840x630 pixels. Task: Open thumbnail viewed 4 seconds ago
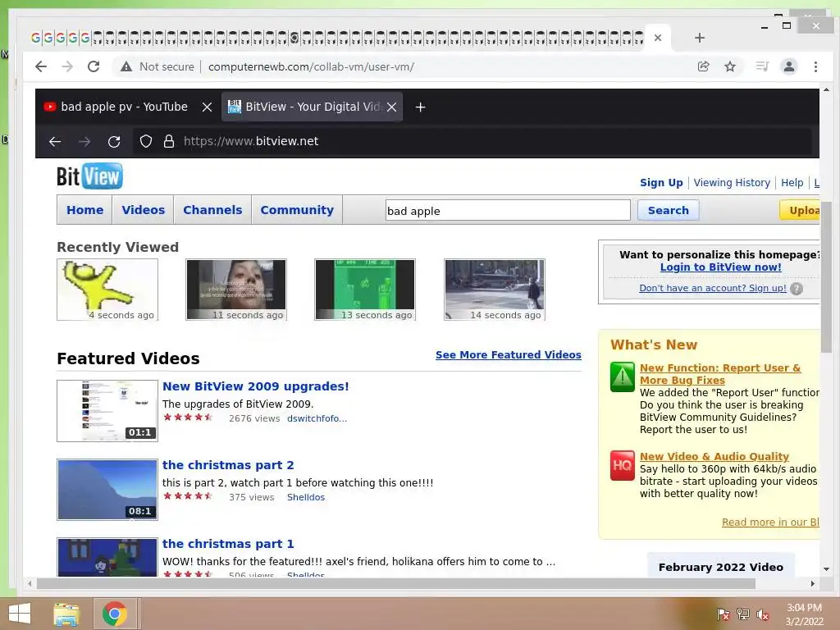(107, 290)
